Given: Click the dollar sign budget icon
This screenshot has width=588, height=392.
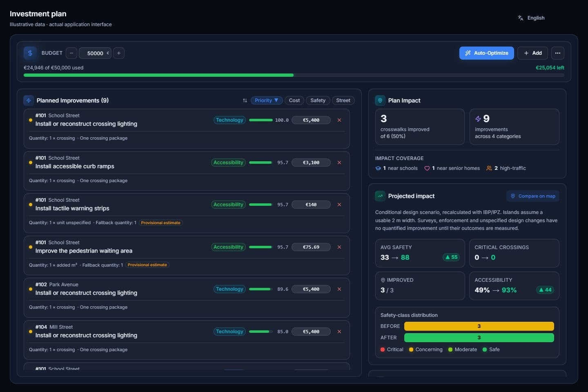Looking at the screenshot, I should [30, 53].
